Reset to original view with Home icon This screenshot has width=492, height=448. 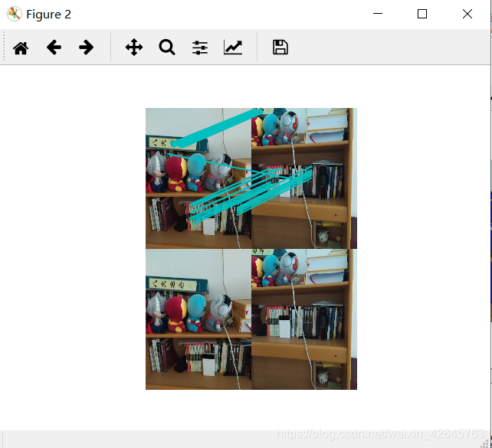[21, 47]
